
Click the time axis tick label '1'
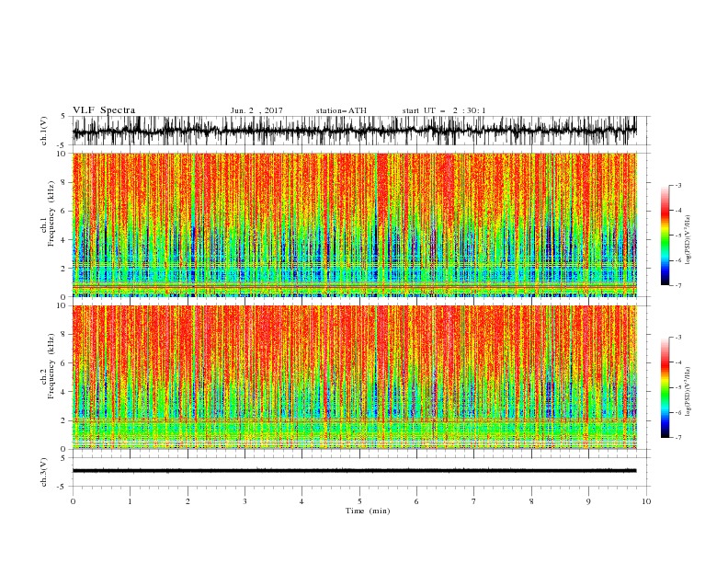[x=130, y=501]
